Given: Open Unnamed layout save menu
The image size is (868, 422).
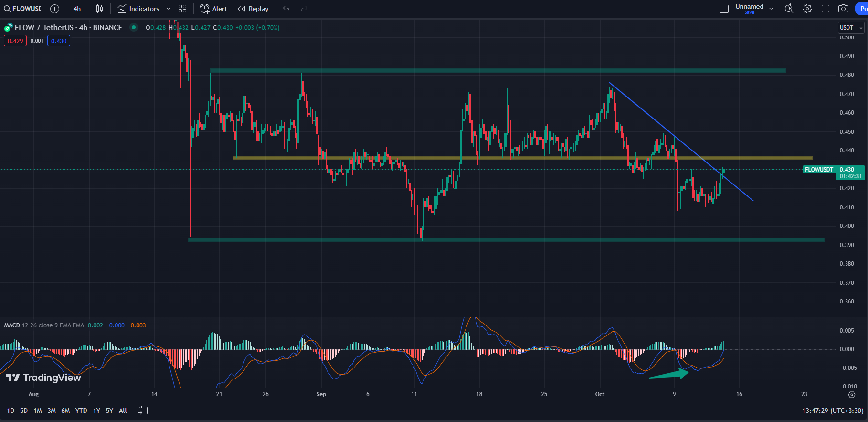Looking at the screenshot, I should click(749, 9).
